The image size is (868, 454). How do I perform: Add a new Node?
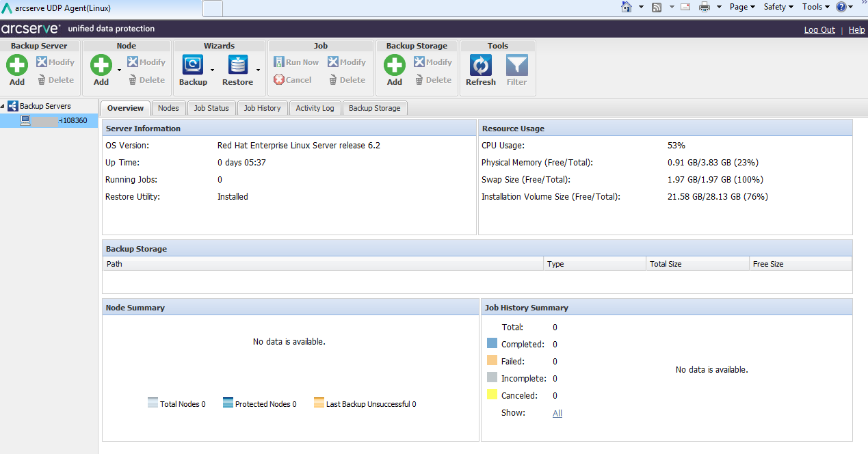tap(101, 70)
